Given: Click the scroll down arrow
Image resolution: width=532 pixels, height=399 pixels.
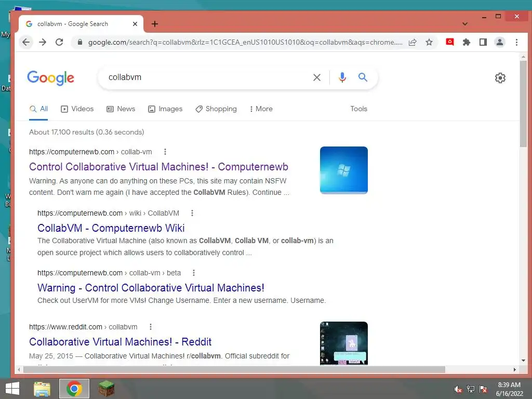Looking at the screenshot, I should (523, 361).
